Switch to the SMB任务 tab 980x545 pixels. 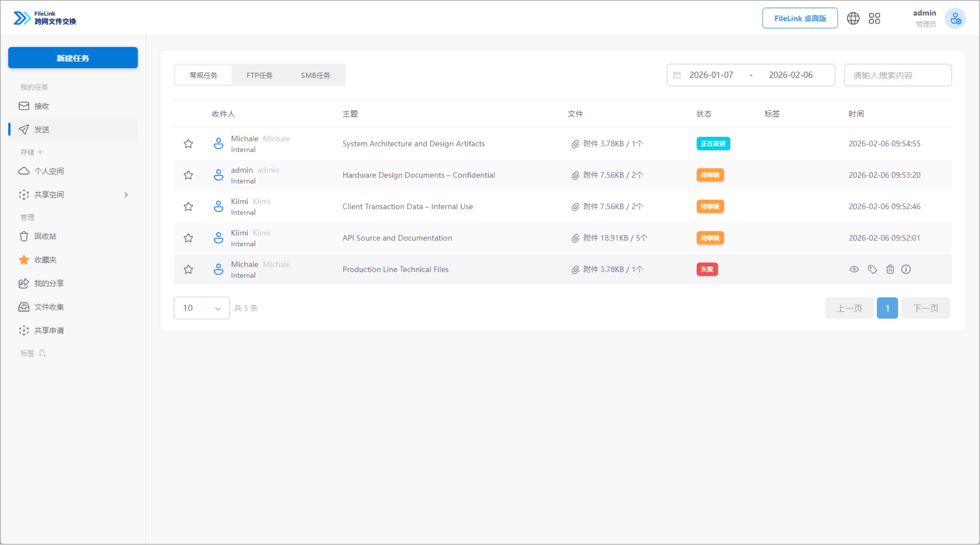pos(315,75)
